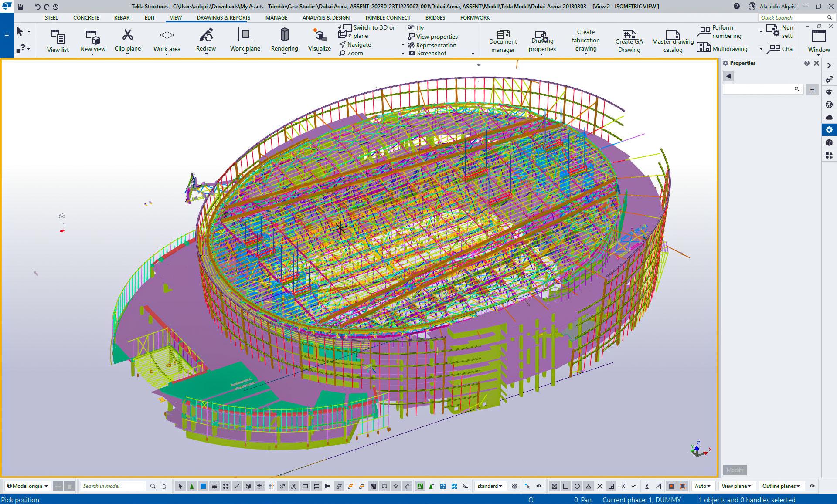Click the Modify button in Properties

(x=735, y=470)
